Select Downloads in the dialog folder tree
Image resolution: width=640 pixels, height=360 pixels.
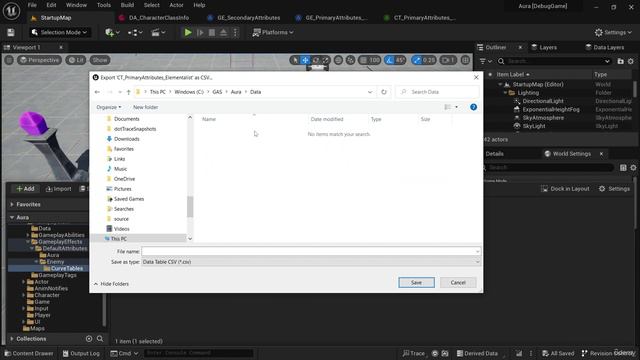click(127, 139)
